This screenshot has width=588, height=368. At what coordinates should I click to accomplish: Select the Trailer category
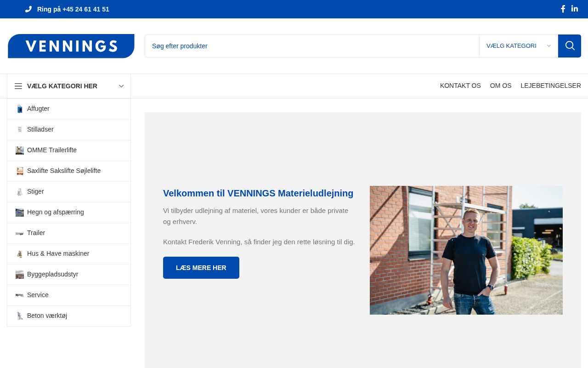[x=69, y=233]
